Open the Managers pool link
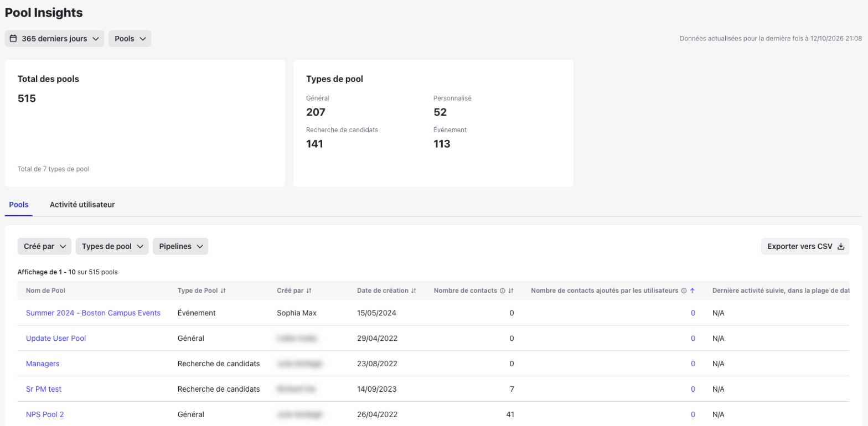The image size is (868, 426). [43, 363]
